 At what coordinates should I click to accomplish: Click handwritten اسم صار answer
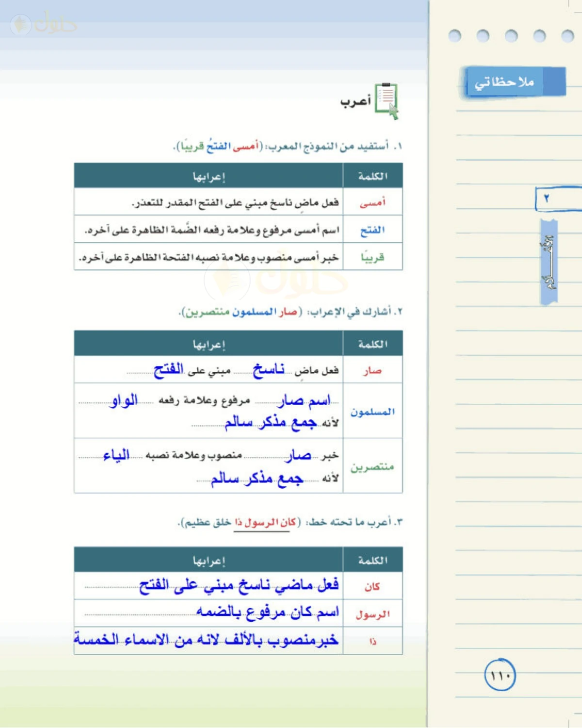click(305, 400)
